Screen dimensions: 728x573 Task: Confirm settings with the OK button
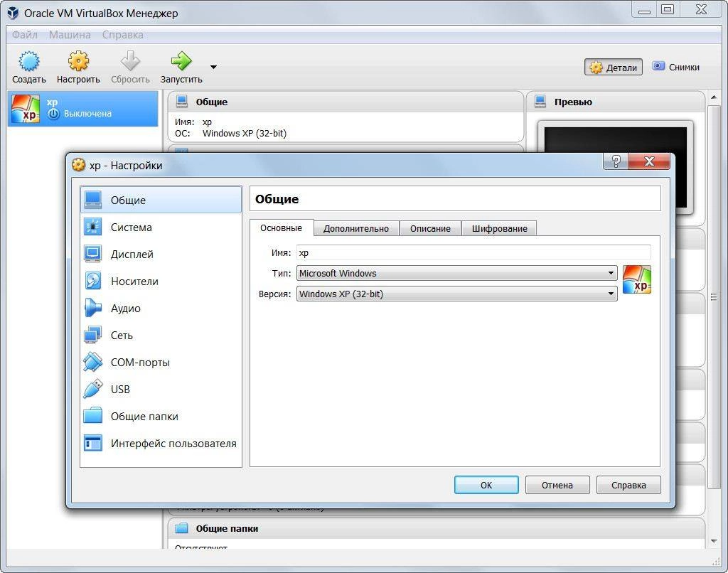(486, 485)
